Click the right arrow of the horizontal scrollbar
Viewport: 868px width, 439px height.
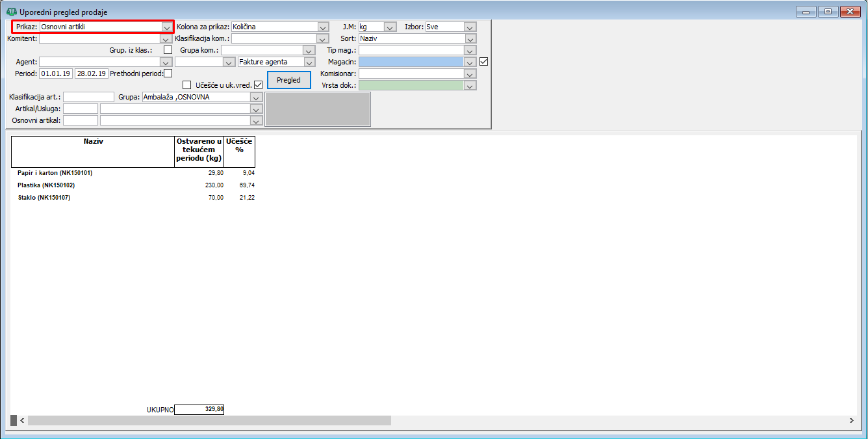[850, 421]
